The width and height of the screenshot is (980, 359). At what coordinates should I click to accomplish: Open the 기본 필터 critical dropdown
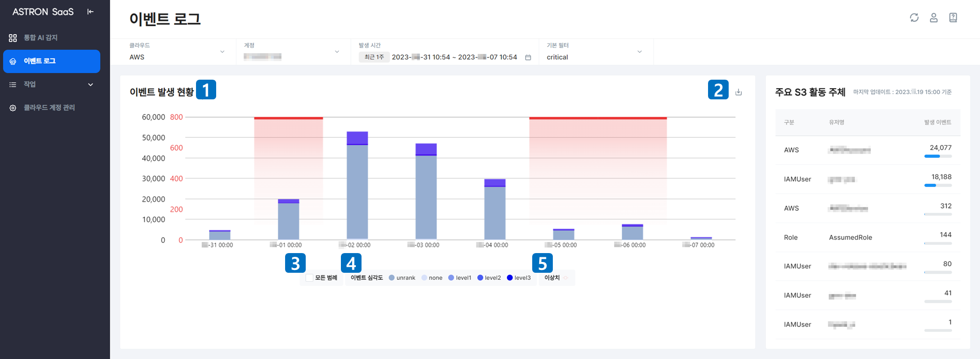pyautogui.click(x=595, y=52)
